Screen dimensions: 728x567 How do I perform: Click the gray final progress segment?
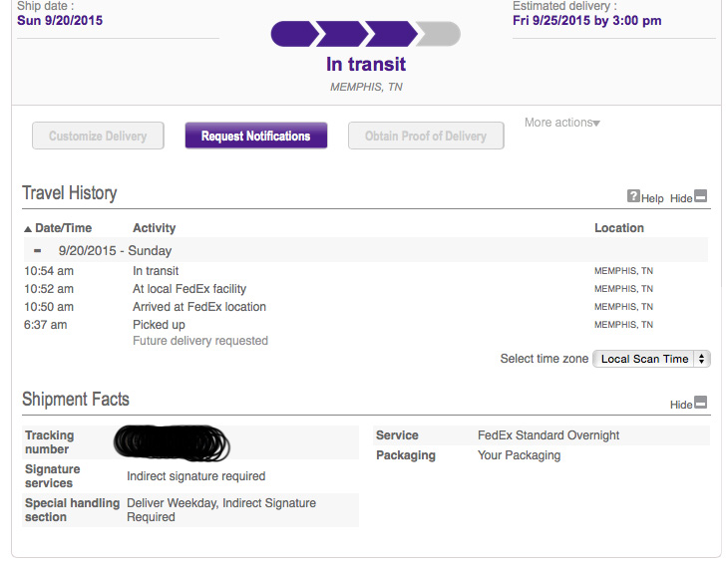click(439, 34)
